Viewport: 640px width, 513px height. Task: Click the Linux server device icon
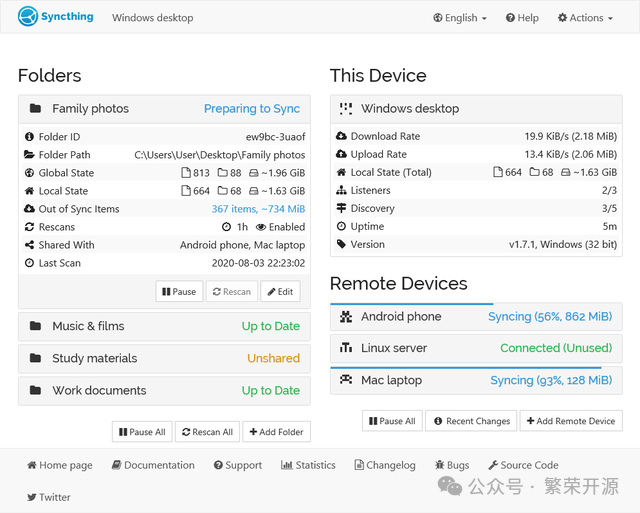tap(346, 348)
